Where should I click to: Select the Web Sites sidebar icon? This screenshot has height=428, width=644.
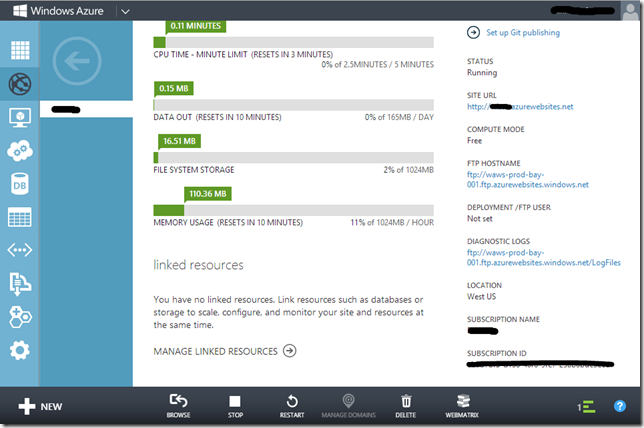click(x=20, y=84)
